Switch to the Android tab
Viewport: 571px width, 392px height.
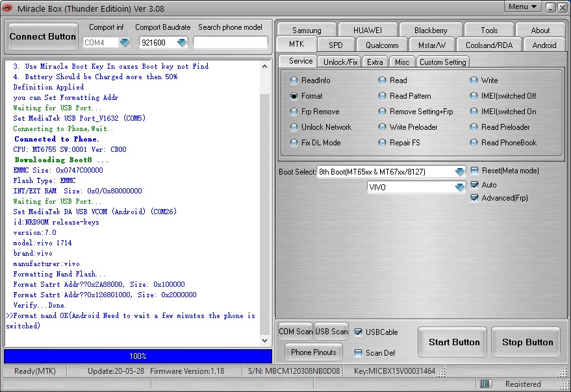pyautogui.click(x=544, y=45)
